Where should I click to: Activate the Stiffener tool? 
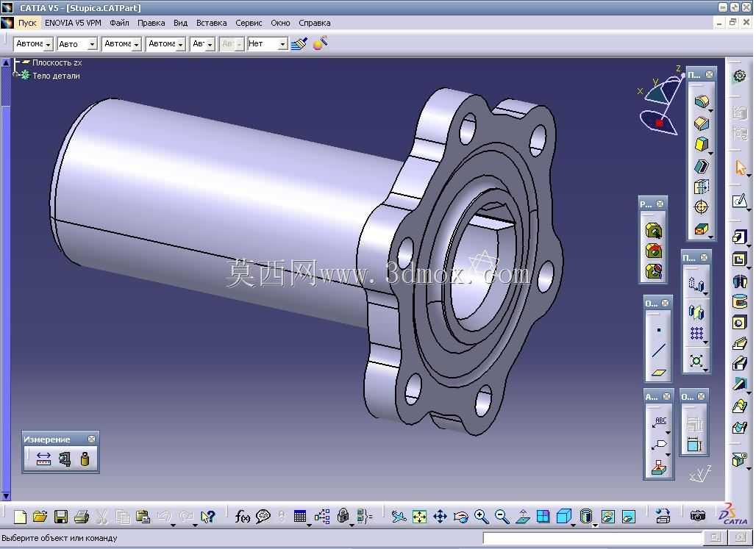(x=739, y=384)
